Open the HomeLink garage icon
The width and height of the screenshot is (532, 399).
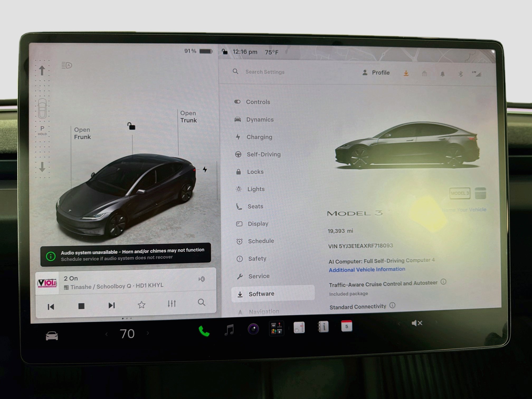point(424,74)
